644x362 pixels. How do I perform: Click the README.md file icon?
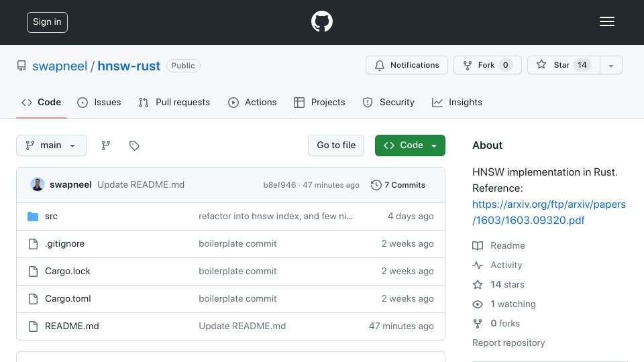tap(33, 326)
